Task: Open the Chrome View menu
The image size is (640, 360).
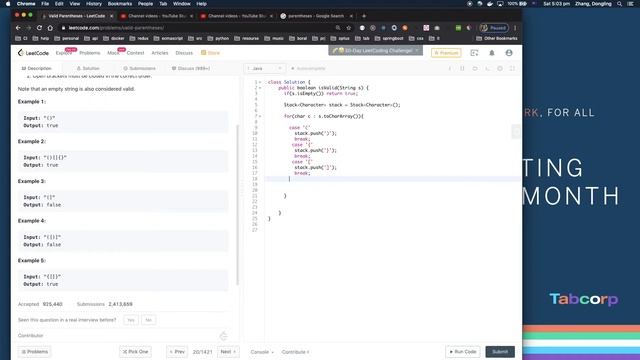Action: click(x=75, y=4)
